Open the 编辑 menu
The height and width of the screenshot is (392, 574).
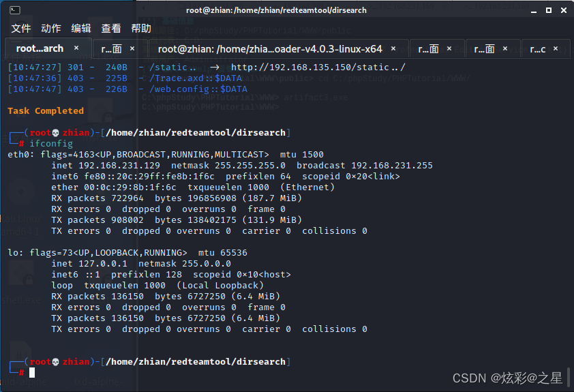pyautogui.click(x=81, y=28)
